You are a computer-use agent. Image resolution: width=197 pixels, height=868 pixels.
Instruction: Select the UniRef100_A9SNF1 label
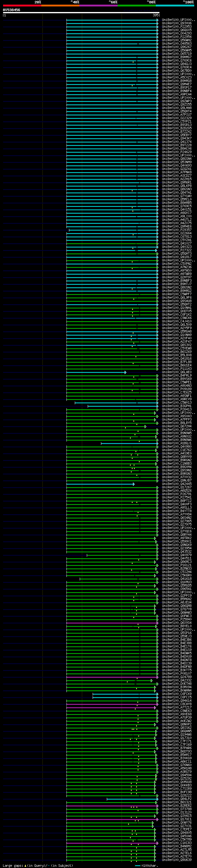tap(177, 396)
